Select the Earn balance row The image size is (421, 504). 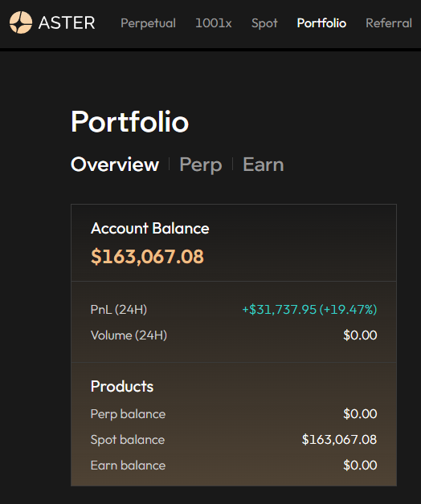click(x=234, y=465)
